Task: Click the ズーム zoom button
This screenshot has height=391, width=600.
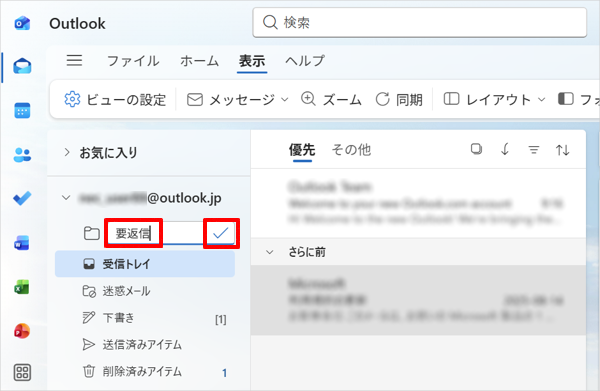Action: click(331, 100)
